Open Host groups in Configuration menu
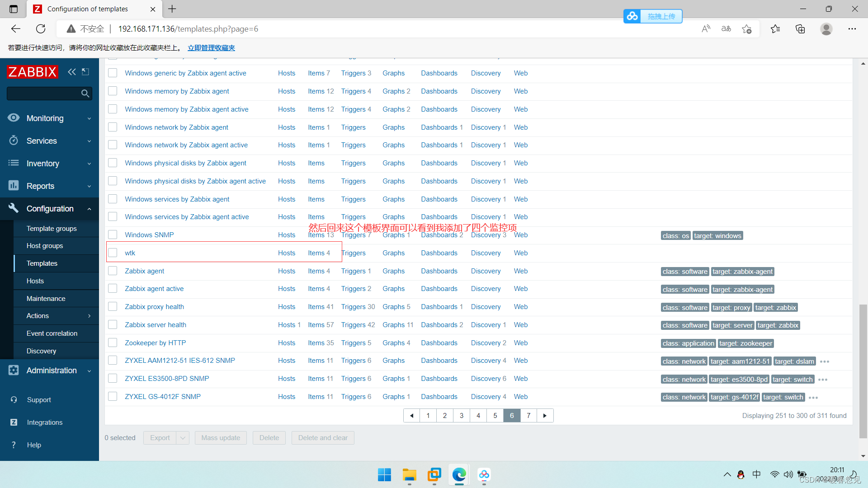The height and width of the screenshot is (488, 868). 45,245
